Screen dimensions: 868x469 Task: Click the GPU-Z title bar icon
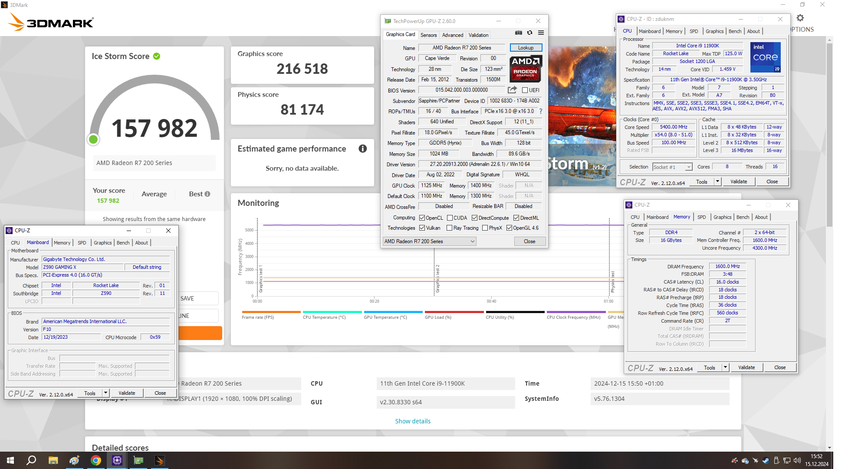click(388, 21)
